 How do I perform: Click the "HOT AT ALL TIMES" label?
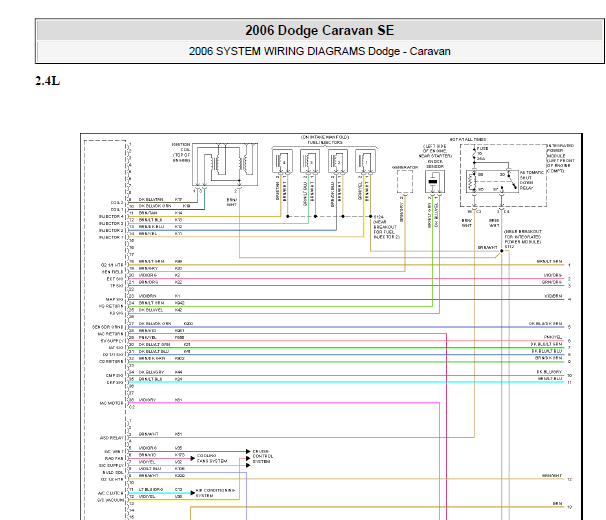[468, 139]
